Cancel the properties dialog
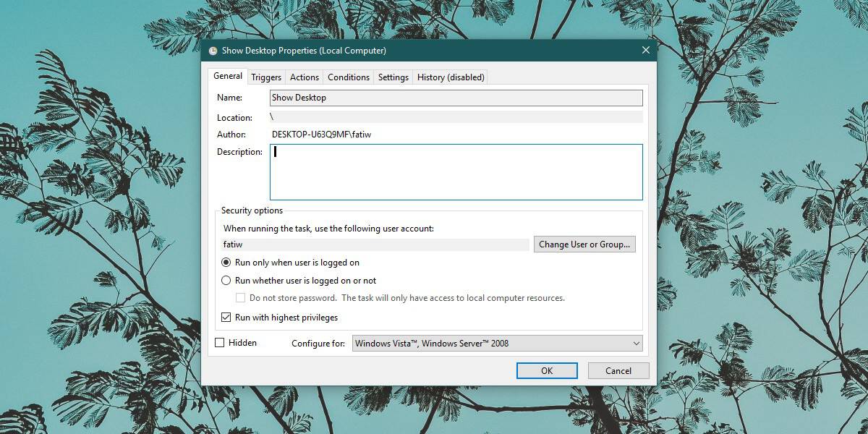 click(618, 371)
